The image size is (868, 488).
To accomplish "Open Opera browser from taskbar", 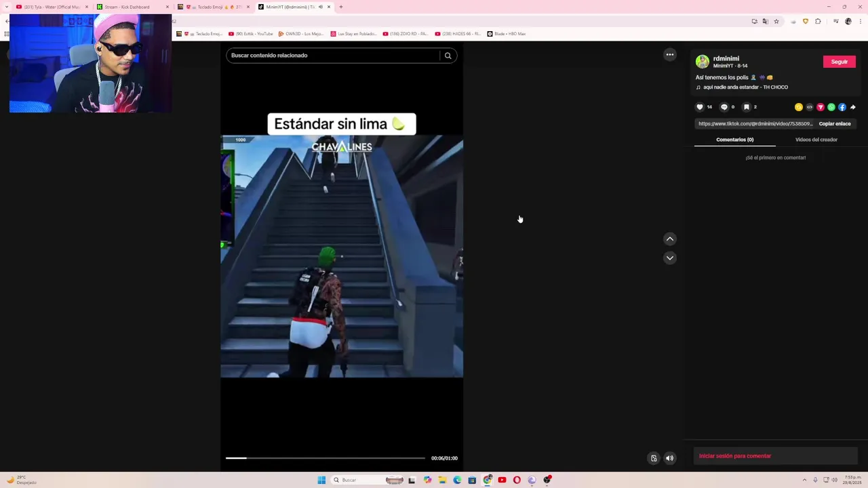I will 517,480.
